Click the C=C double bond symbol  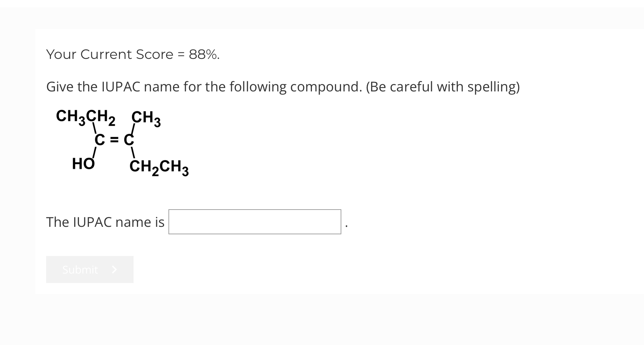click(115, 139)
